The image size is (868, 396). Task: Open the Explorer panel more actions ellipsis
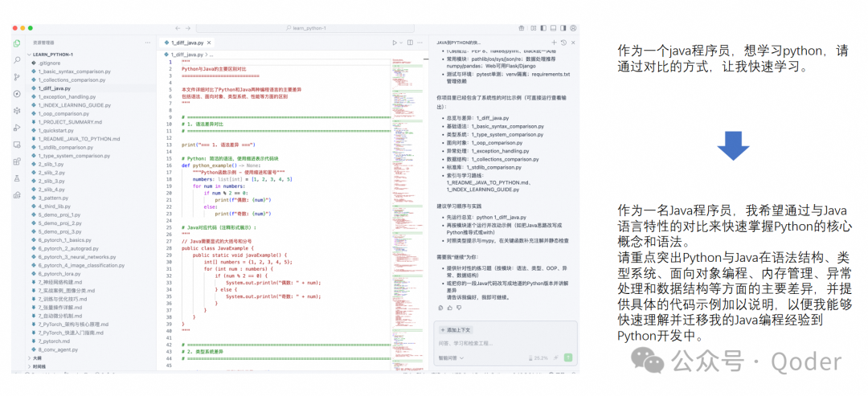147,43
